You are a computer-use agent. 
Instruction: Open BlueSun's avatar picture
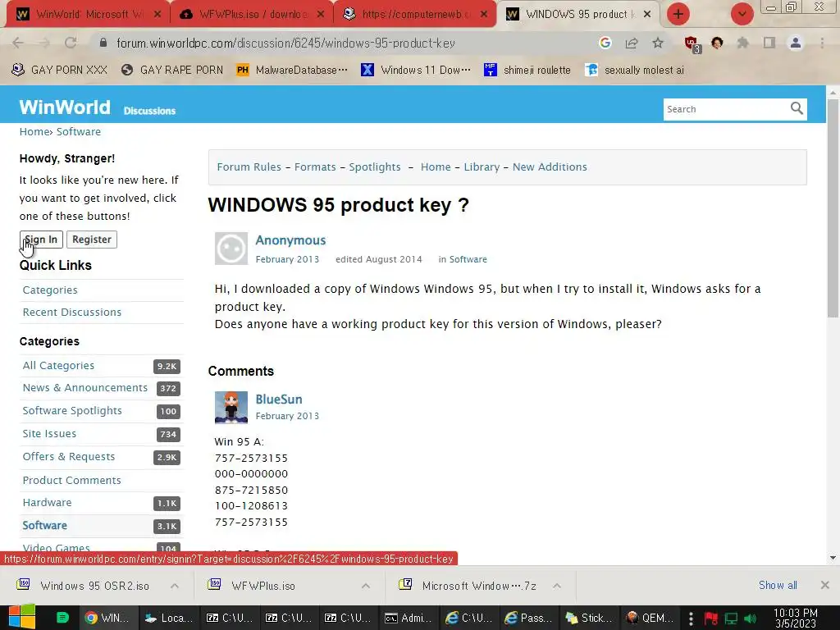click(x=231, y=407)
